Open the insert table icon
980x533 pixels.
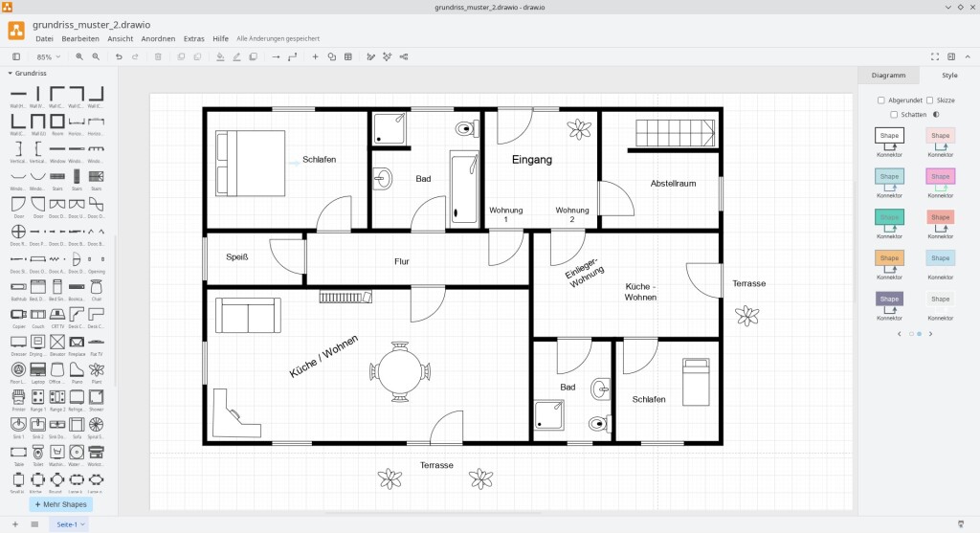coord(348,56)
